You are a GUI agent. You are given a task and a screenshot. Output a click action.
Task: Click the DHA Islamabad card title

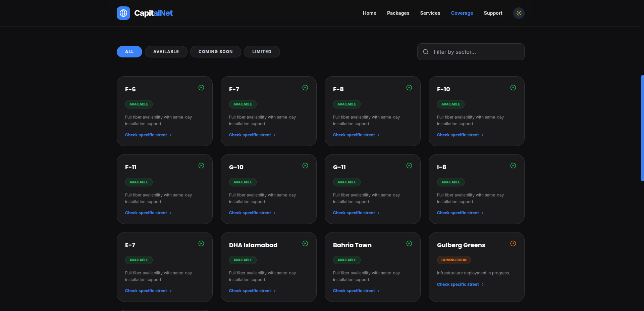pos(253,245)
